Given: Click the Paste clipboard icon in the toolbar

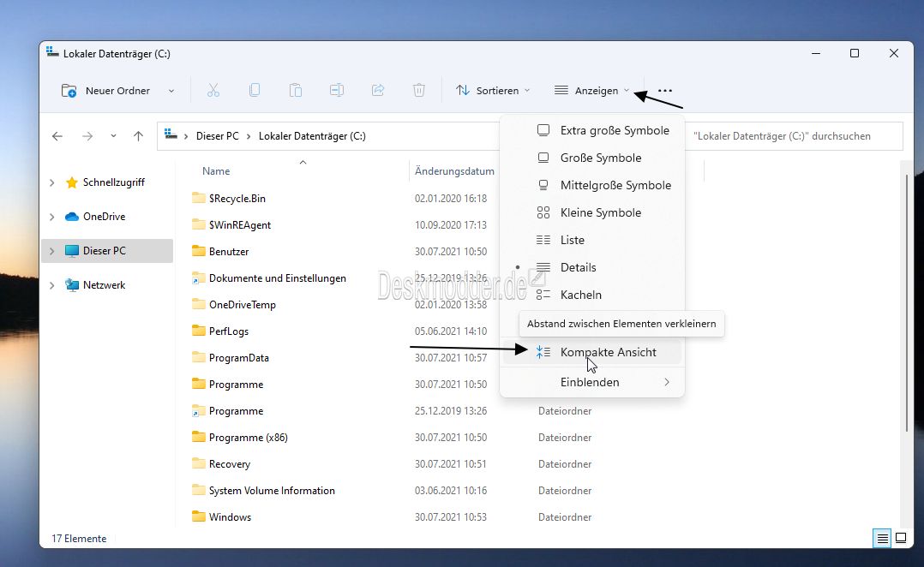Looking at the screenshot, I should pyautogui.click(x=295, y=90).
